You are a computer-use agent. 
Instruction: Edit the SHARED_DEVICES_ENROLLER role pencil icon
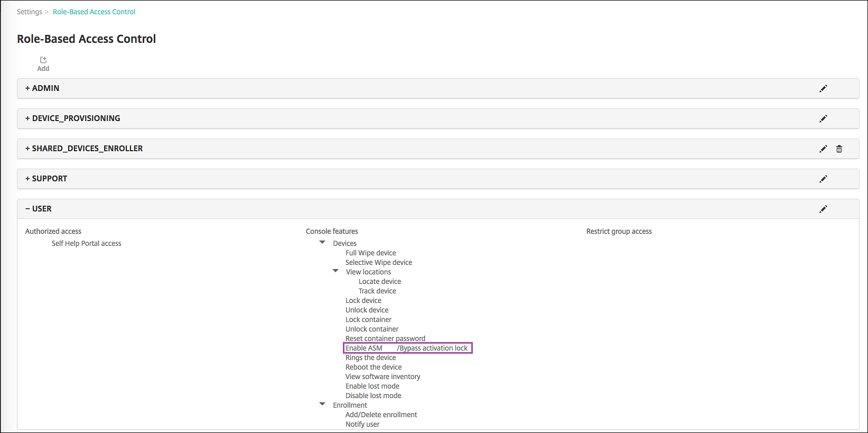(823, 149)
